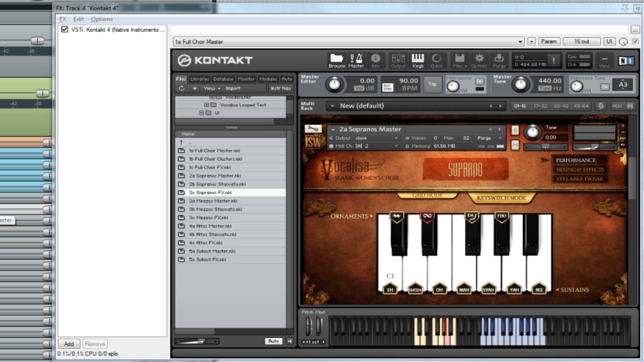This screenshot has width=644, height=362.
Task: Open the instrument Purge dropdown
Action: click(490, 138)
